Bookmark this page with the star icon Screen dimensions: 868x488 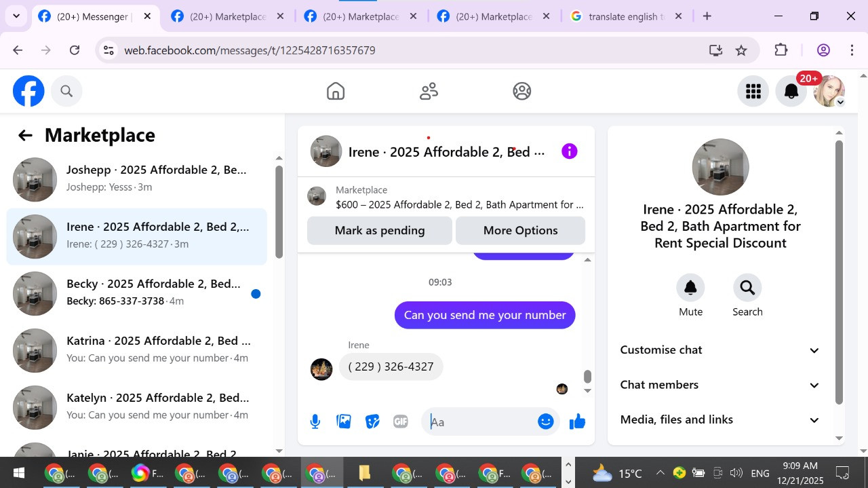coord(741,50)
